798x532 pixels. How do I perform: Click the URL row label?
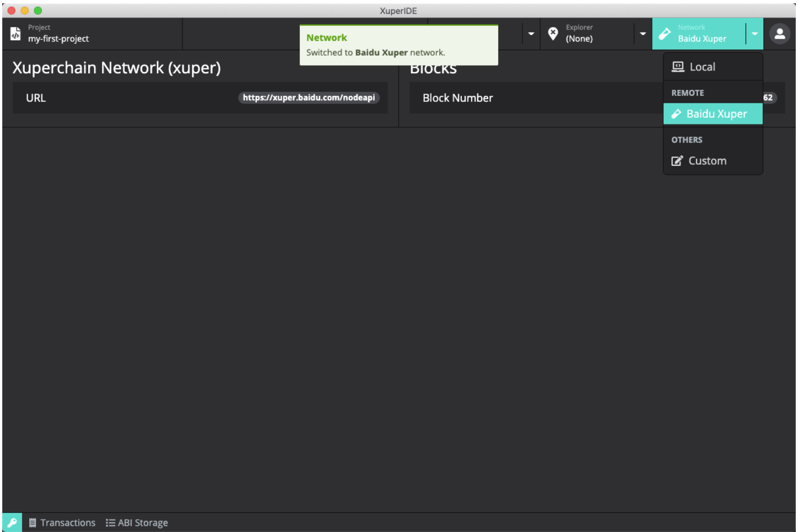[x=36, y=98]
